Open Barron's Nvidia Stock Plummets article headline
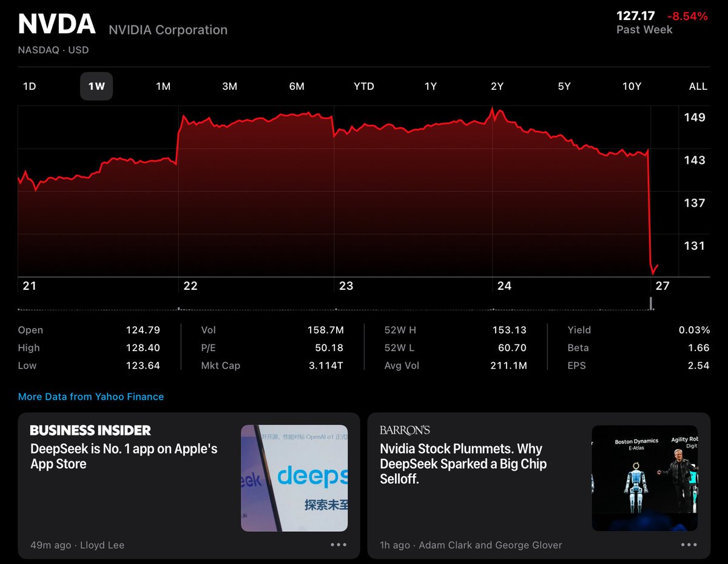The width and height of the screenshot is (728, 564). [463, 464]
